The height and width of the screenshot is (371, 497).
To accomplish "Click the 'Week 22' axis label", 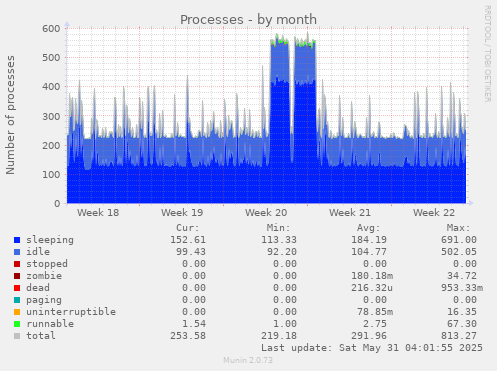I will tap(434, 213).
